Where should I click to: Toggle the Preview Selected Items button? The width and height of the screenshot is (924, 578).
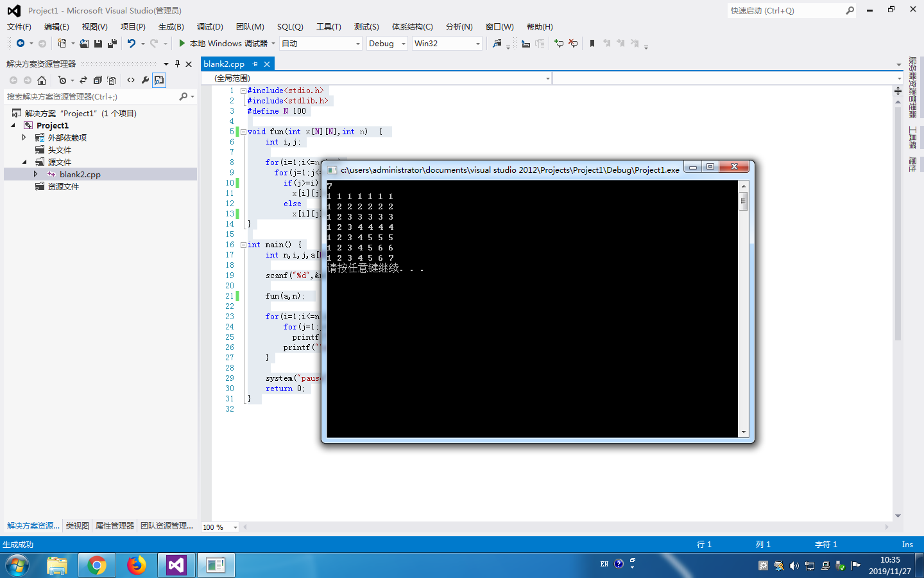tap(159, 80)
